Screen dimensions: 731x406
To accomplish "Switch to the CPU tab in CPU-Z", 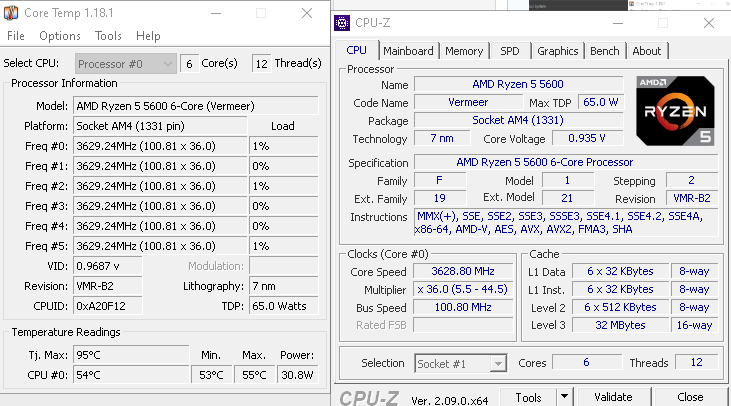I will point(357,50).
